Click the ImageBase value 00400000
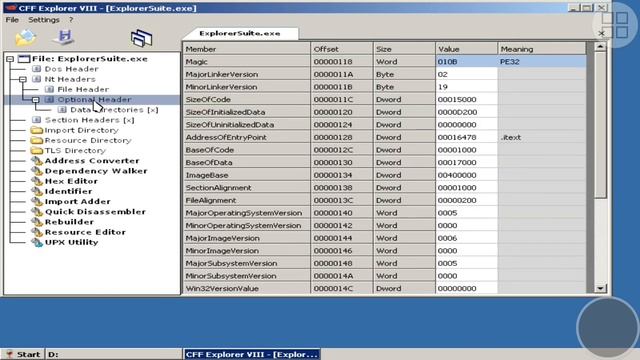Image resolution: width=640 pixels, height=360 pixels. pos(467,175)
